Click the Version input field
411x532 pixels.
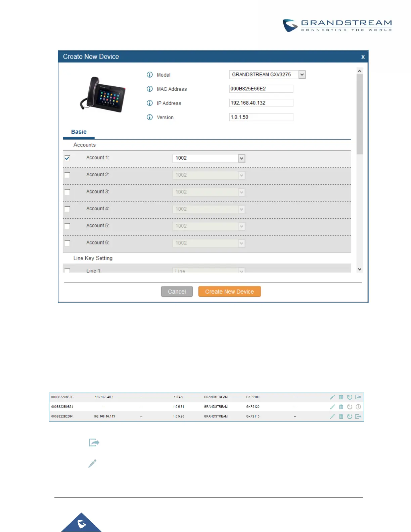click(x=261, y=117)
